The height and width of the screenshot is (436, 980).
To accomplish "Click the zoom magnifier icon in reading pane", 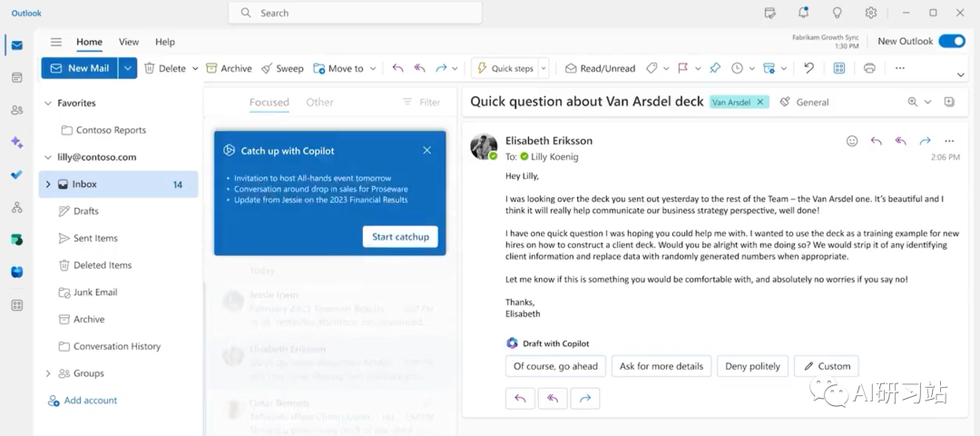I will (913, 102).
